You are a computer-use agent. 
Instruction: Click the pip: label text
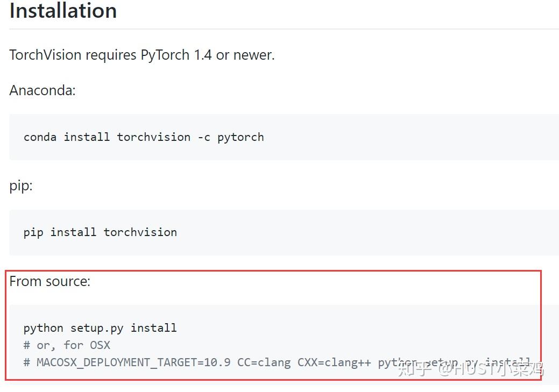point(20,186)
